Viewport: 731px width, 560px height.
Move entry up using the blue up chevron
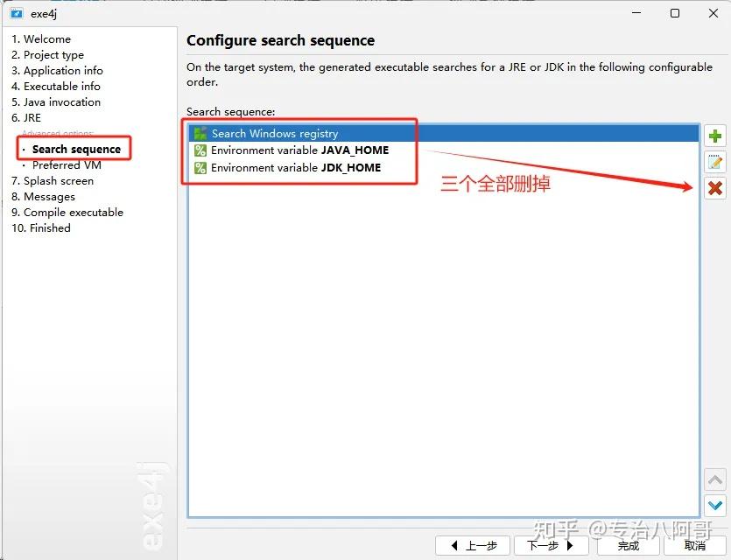click(x=715, y=479)
